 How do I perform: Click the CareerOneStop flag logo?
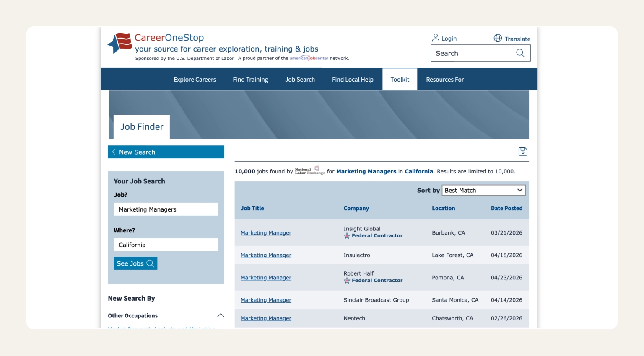pos(120,43)
